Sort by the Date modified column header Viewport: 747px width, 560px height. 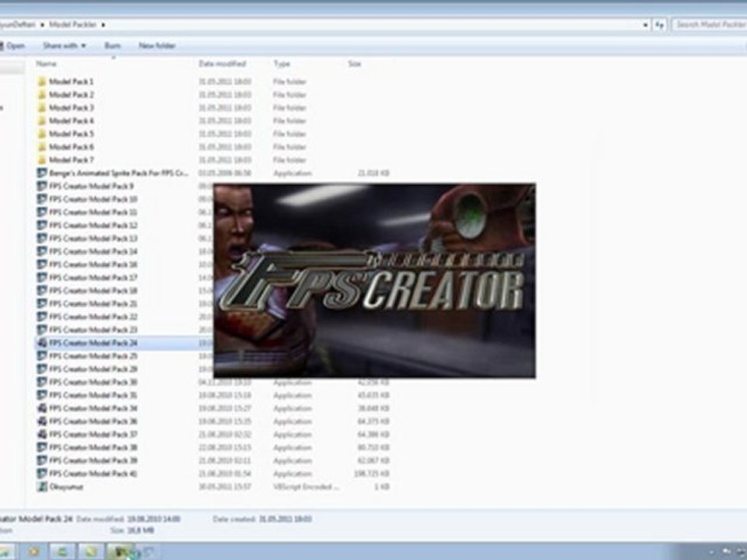coord(222,63)
